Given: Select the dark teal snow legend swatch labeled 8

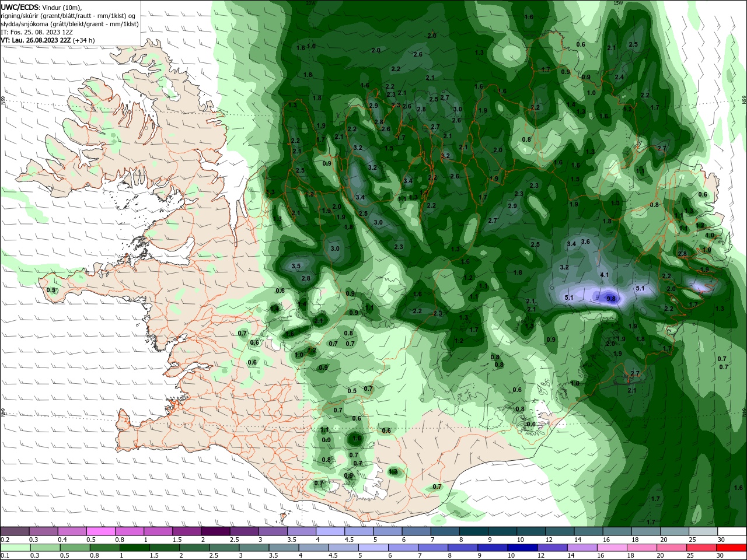Looking at the screenshot, I should [474, 531].
